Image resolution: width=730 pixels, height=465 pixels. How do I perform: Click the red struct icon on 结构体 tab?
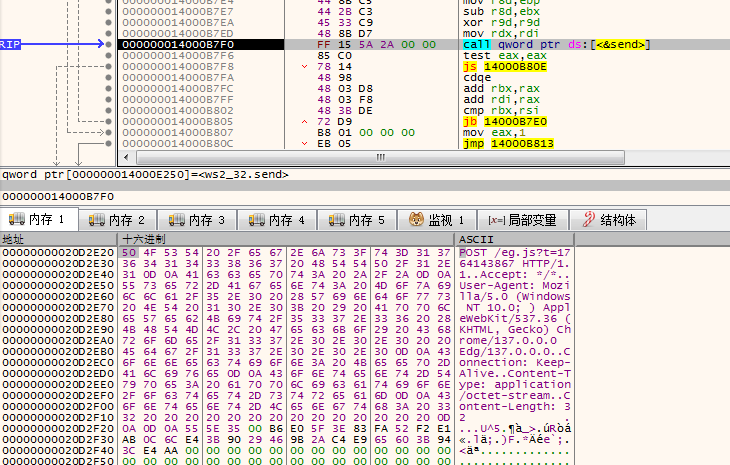[589, 219]
